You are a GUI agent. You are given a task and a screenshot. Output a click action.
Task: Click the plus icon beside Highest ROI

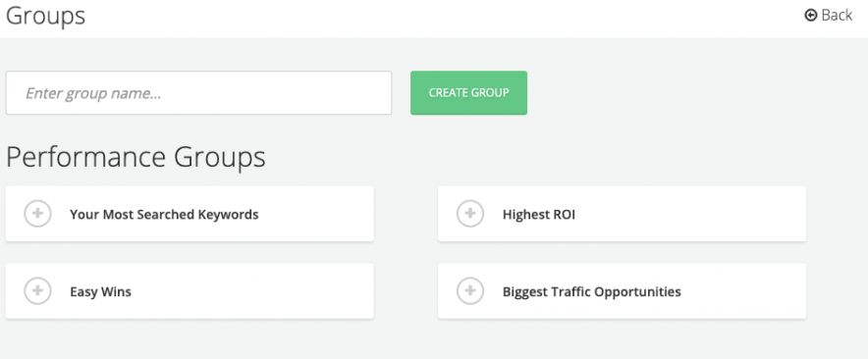coord(470,214)
